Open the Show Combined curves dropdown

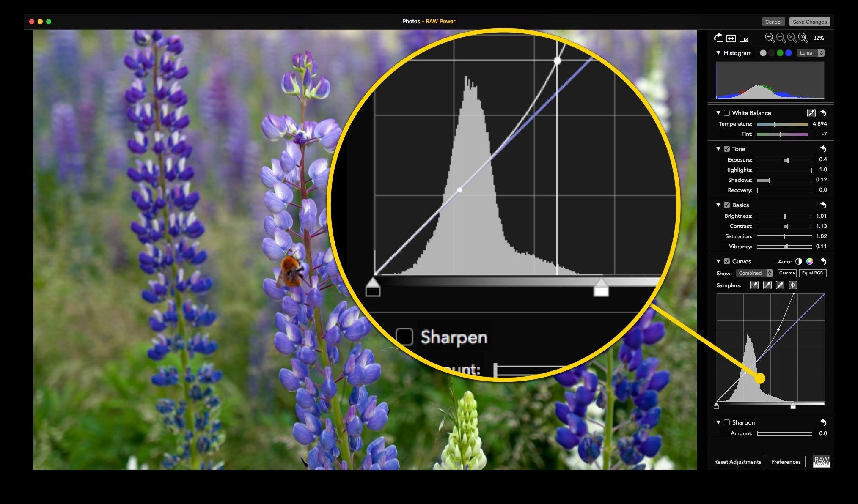pos(754,273)
